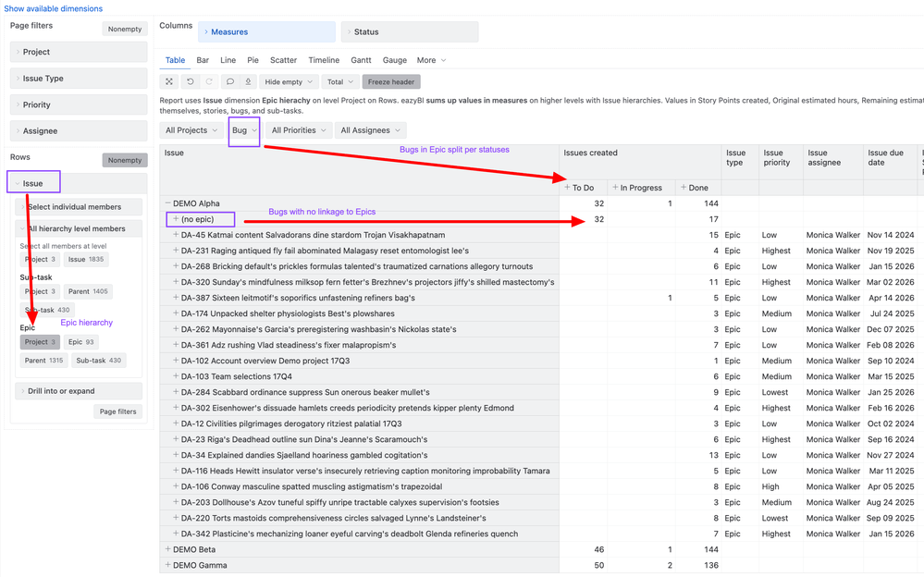Toggle the Freeze header button
The height and width of the screenshot is (577, 924).
point(391,82)
